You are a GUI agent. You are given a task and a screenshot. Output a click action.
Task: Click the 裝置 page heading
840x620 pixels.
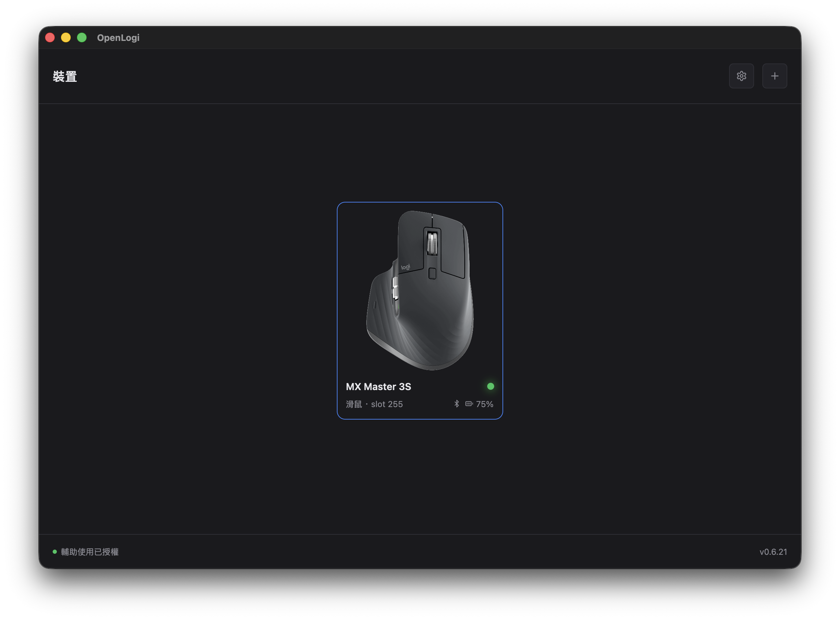pos(65,76)
